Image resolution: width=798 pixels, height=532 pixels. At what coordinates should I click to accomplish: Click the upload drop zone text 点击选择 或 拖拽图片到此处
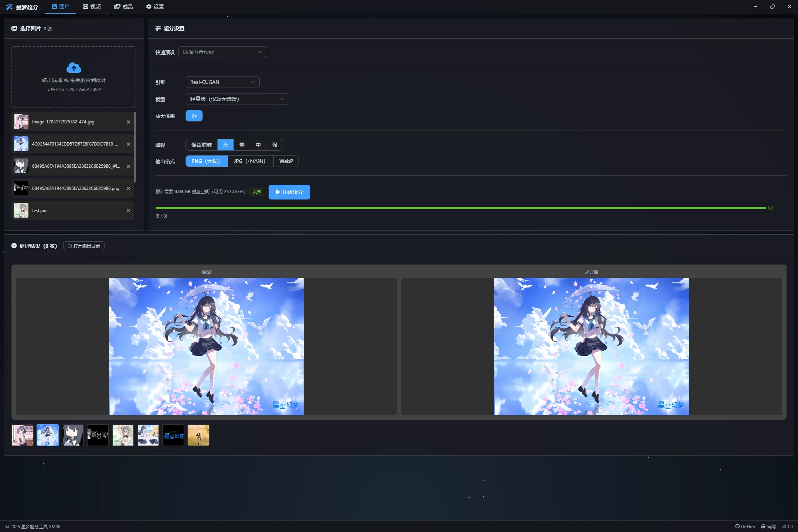[74, 80]
